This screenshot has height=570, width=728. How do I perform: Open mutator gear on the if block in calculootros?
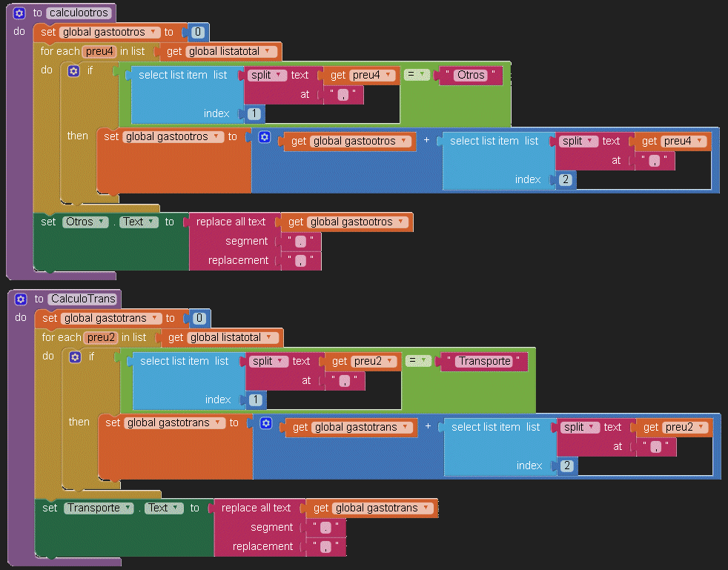click(x=73, y=71)
